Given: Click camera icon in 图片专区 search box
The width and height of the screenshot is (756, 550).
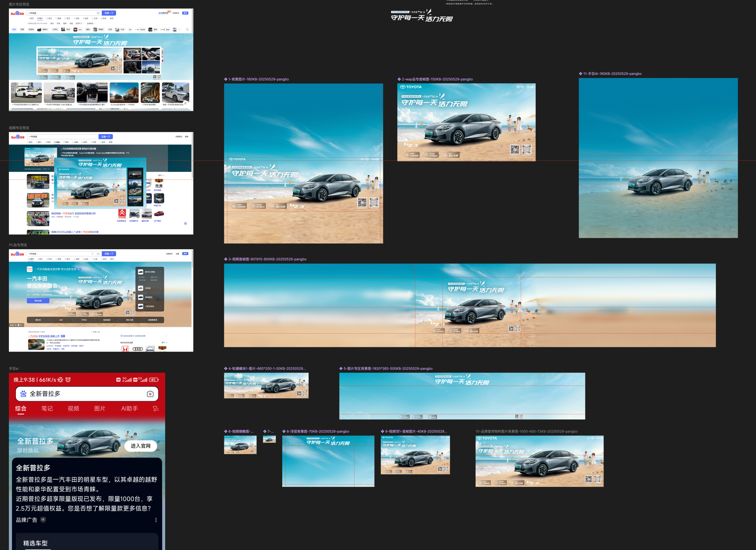Looking at the screenshot, I should click(x=98, y=13).
